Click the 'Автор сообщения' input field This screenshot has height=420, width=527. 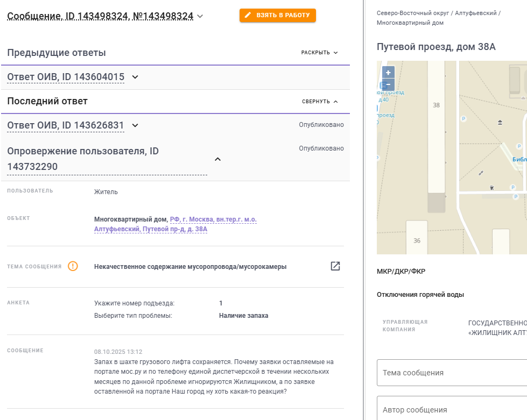(452, 410)
